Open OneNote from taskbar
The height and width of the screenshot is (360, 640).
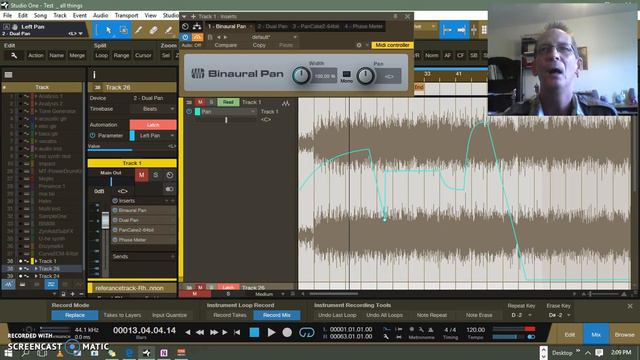164,353
